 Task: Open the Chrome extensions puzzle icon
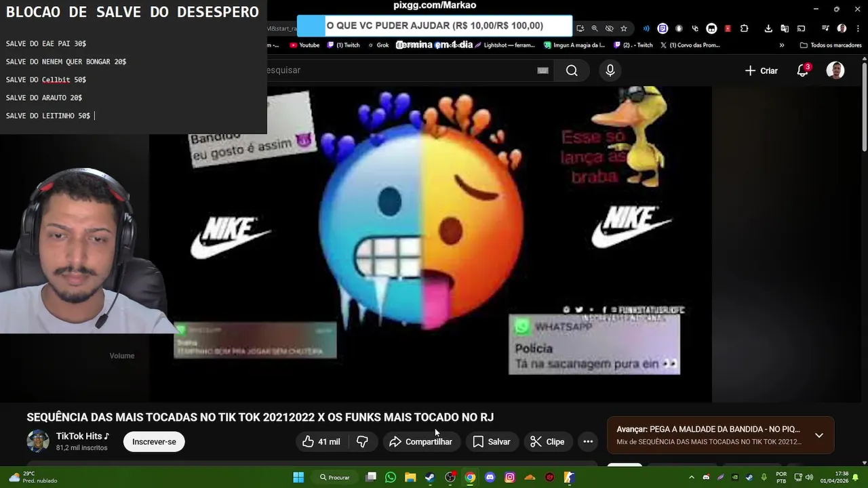click(x=744, y=28)
